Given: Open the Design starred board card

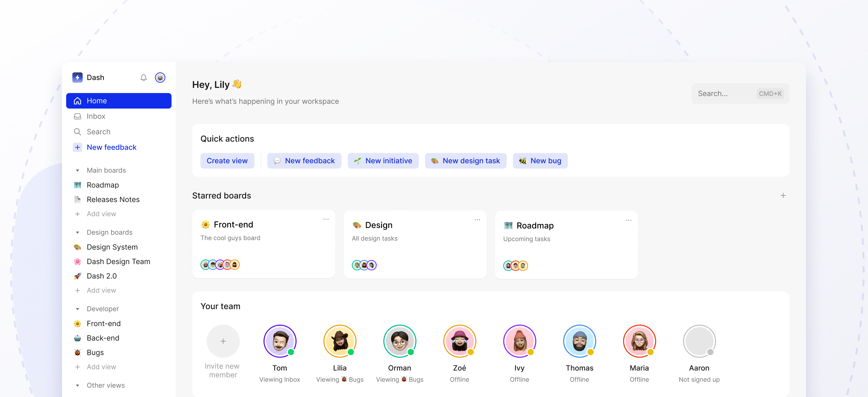Looking at the screenshot, I should 415,245.
